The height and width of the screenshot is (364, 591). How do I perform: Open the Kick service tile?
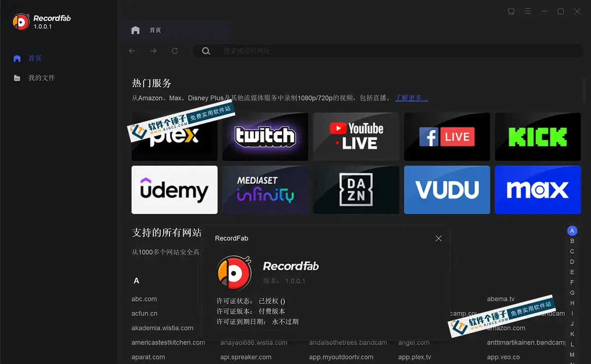538,136
